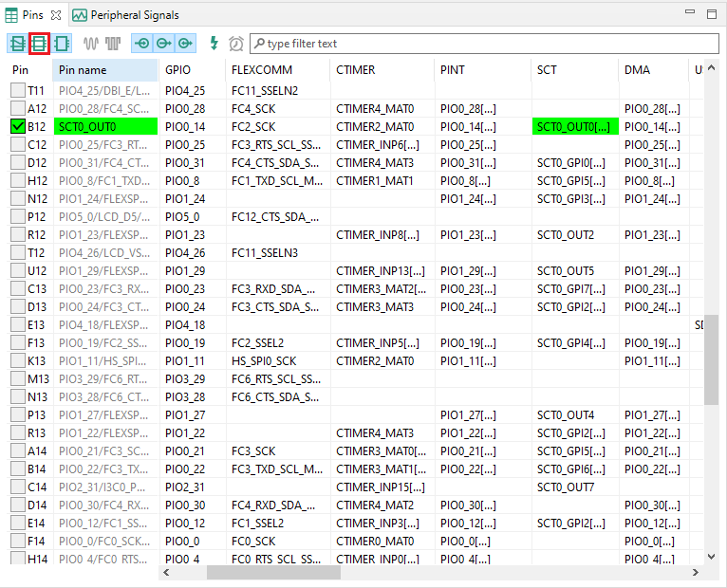Click the grey alarm clock toolbar icon

236,44
